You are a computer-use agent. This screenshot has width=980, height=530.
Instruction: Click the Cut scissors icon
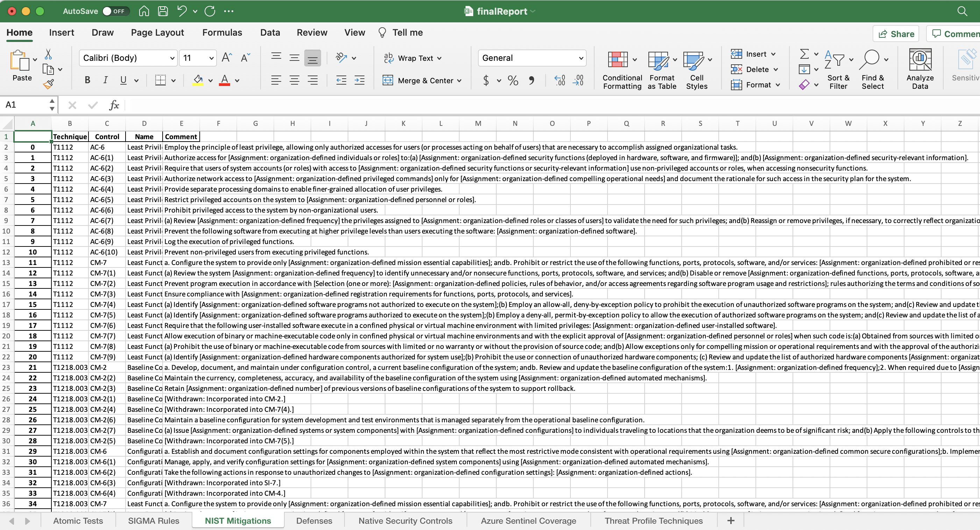point(48,55)
